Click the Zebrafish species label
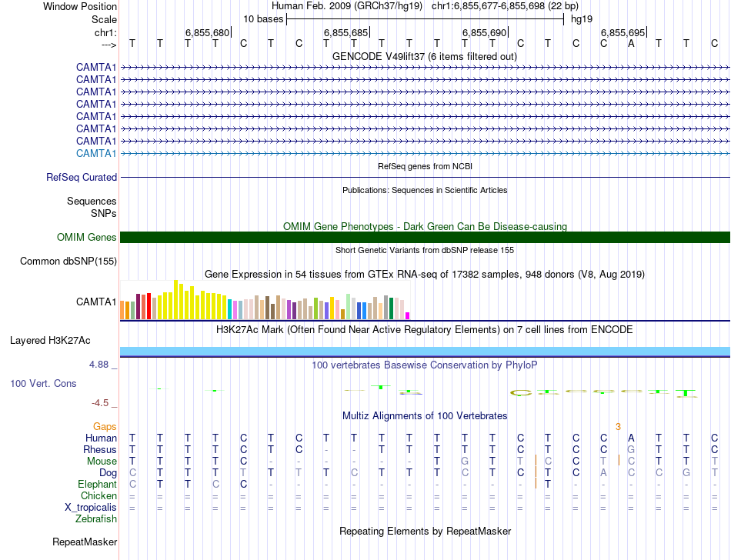The width and height of the screenshot is (731, 560). tap(95, 519)
